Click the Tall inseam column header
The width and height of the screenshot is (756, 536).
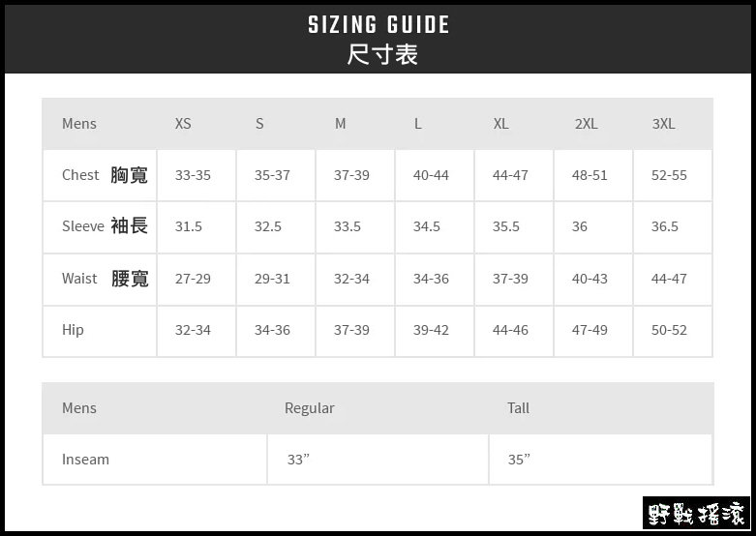tap(518, 408)
